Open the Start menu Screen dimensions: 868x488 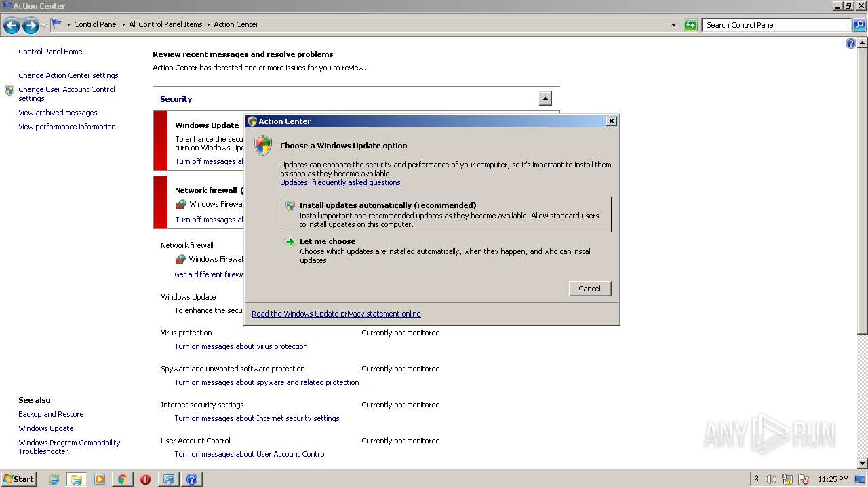(19, 479)
